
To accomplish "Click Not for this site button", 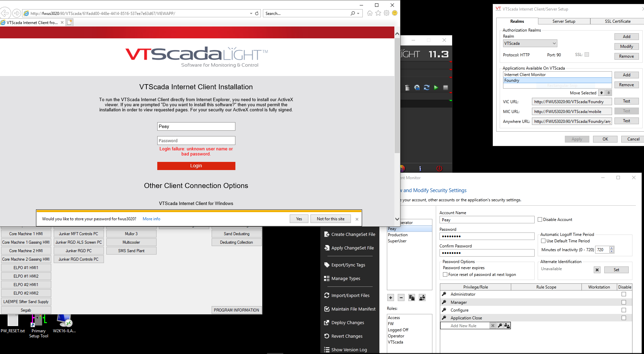I will [330, 219].
